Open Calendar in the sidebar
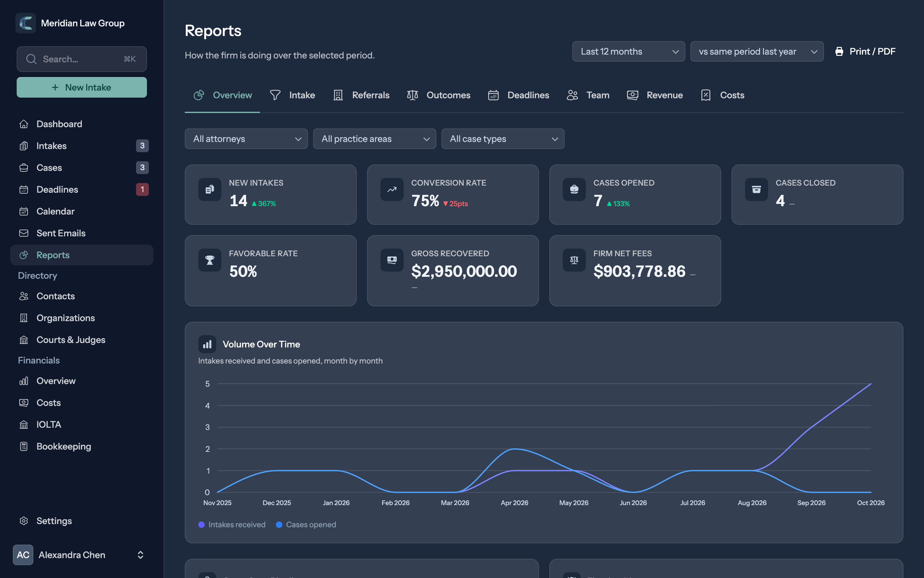924x578 pixels. click(x=82, y=211)
